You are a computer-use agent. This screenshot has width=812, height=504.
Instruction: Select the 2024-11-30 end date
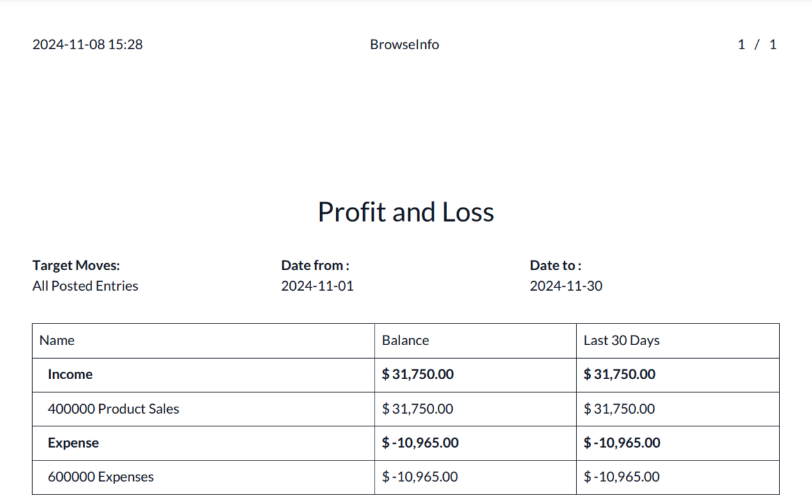click(565, 286)
